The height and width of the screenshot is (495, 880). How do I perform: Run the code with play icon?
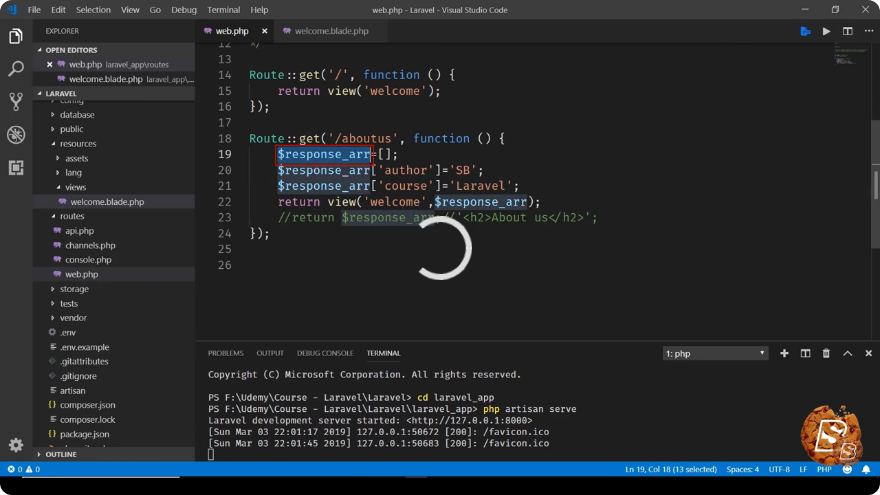pyautogui.click(x=826, y=31)
